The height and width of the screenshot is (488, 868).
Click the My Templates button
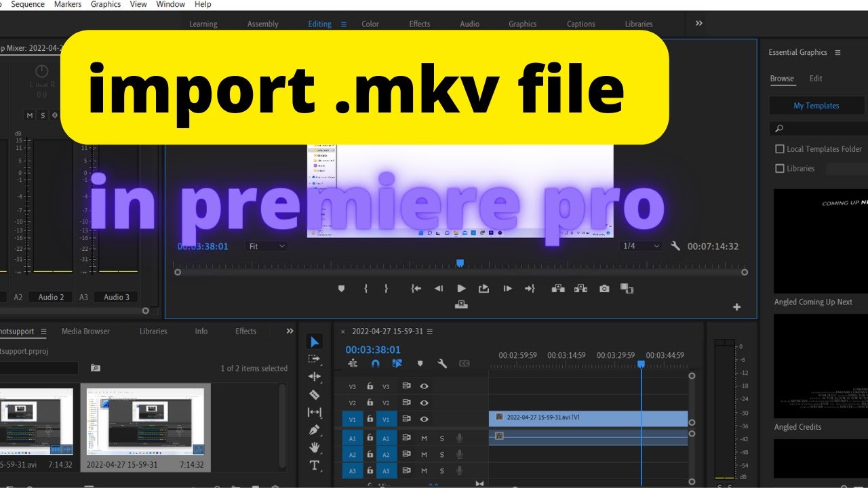tap(816, 106)
